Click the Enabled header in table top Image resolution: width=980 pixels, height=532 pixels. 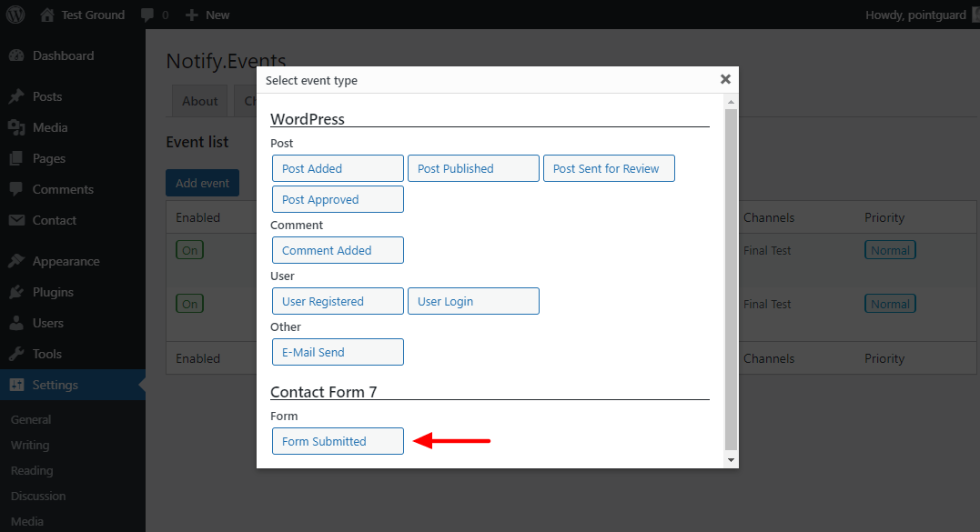(x=197, y=217)
